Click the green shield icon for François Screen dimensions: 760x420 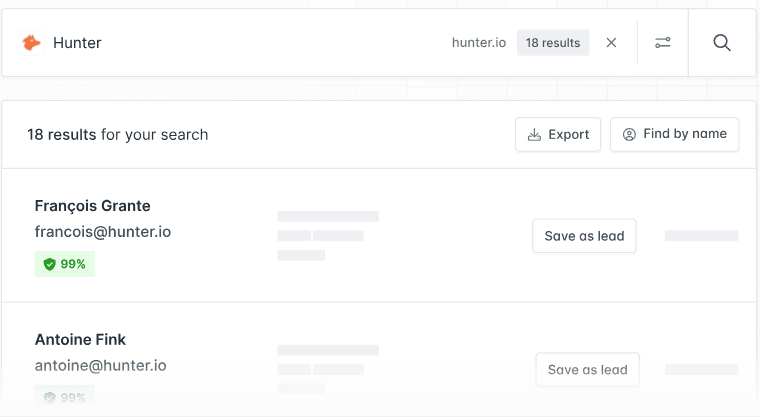49,265
